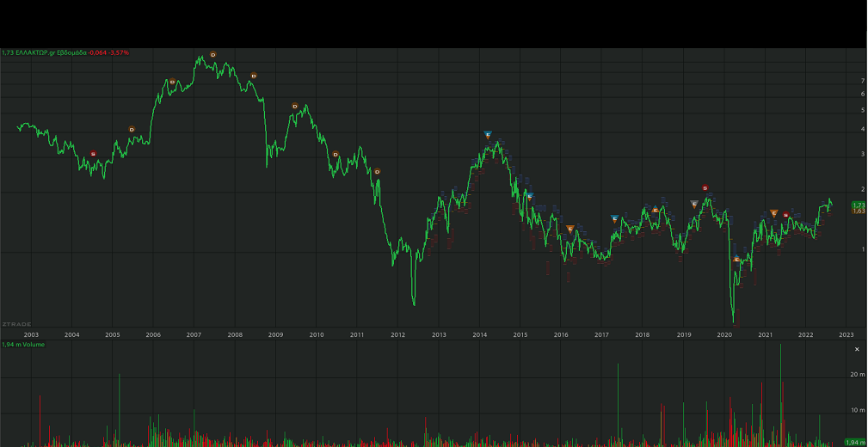Click the '10 m' volume axis label
This screenshot has height=447, width=868.
click(x=859, y=410)
